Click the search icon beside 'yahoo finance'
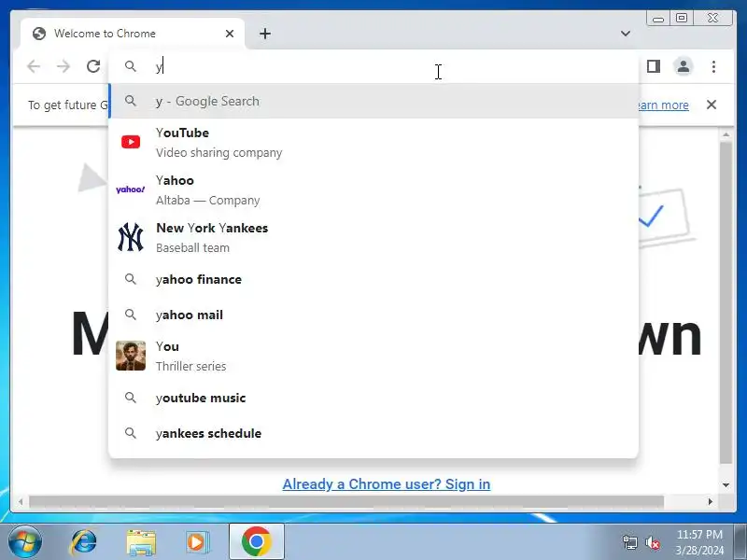Screen dimensions: 747x560 point(131,279)
